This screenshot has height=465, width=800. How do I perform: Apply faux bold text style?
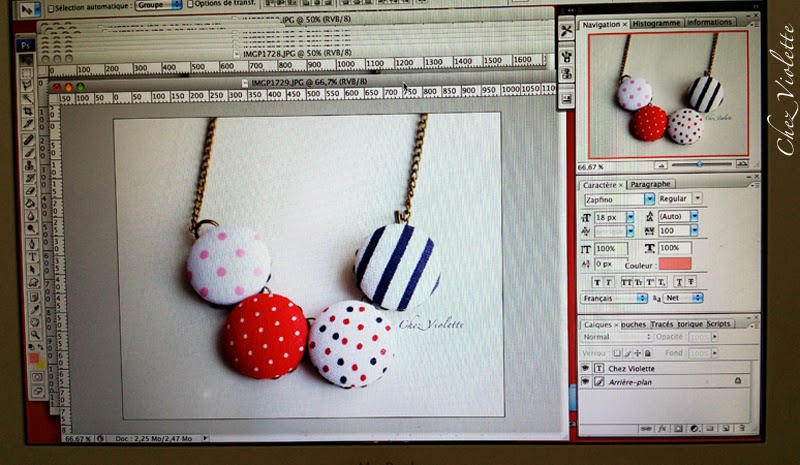(596, 282)
